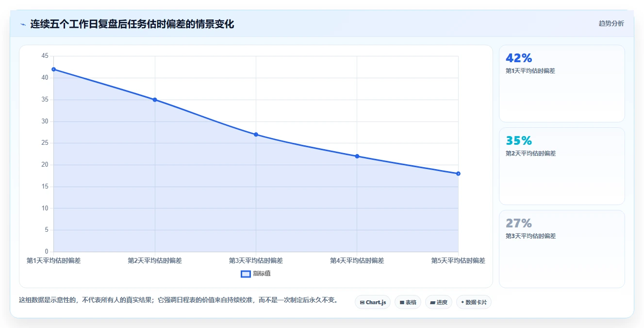Click the data point at value 42

pos(53,69)
